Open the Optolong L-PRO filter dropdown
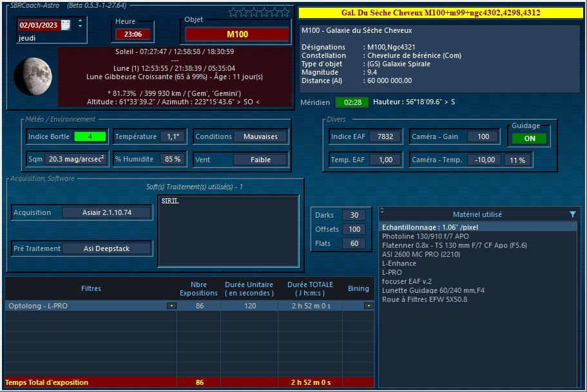 coord(171,306)
